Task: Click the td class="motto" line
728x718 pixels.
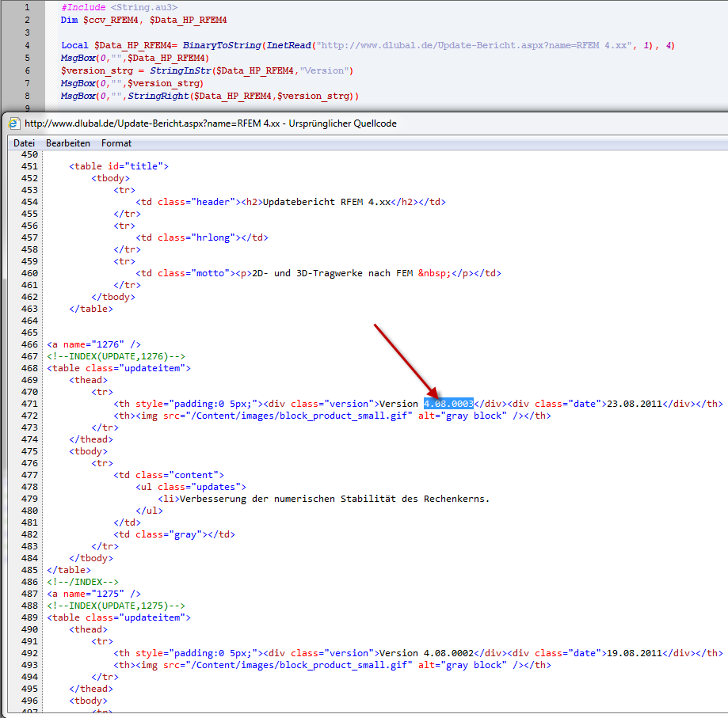Action: pyautogui.click(x=318, y=273)
